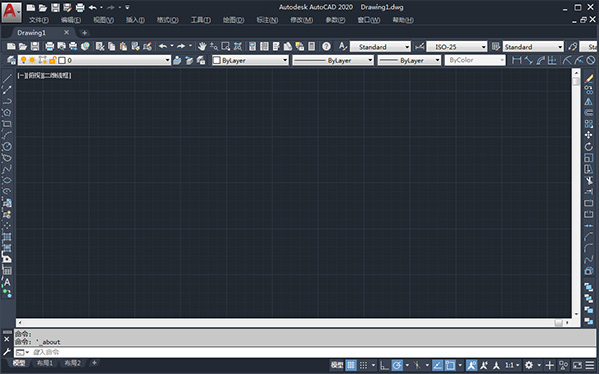Select the Rotate modify tool
Viewport: 600px width, 374px height.
589,147
